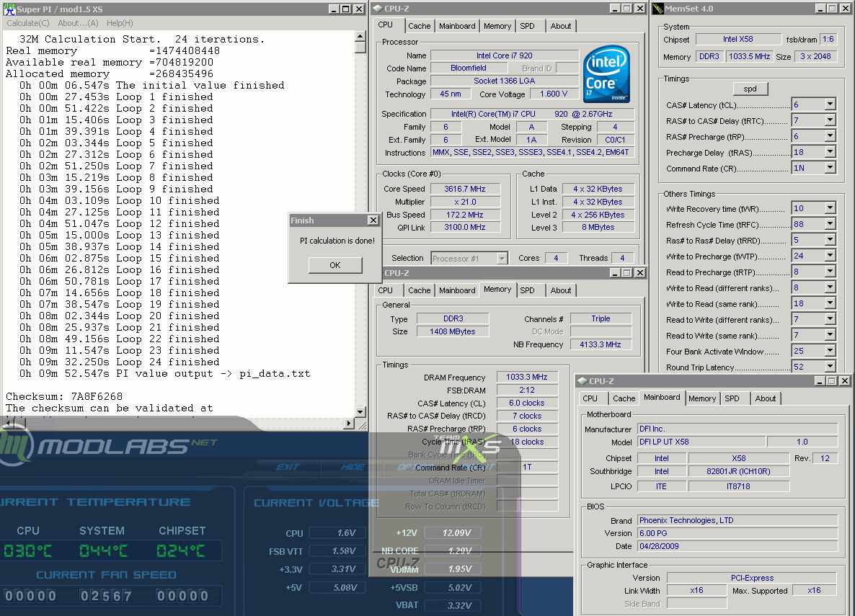Expand the Four Bank Activate Window dropdown

[830, 351]
